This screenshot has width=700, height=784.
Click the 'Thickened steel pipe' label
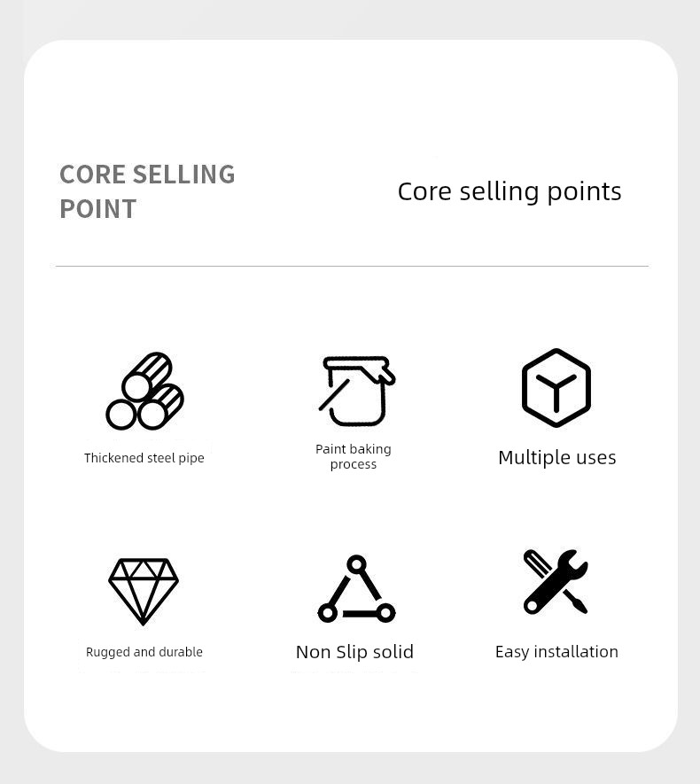pos(144,458)
